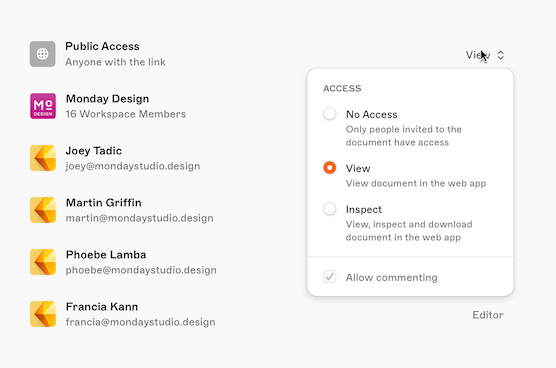Click Francia Kann's Editor role label
The image size is (556, 368).
click(x=488, y=315)
